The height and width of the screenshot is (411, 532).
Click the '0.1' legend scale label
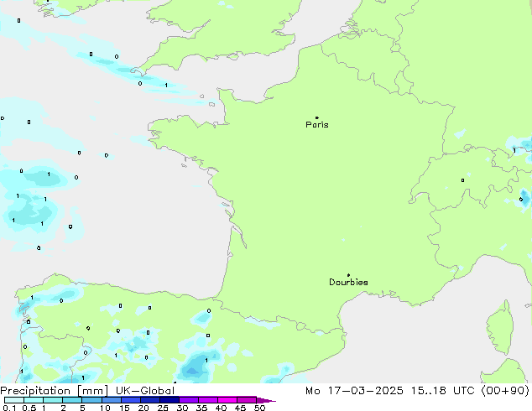click(x=9, y=408)
